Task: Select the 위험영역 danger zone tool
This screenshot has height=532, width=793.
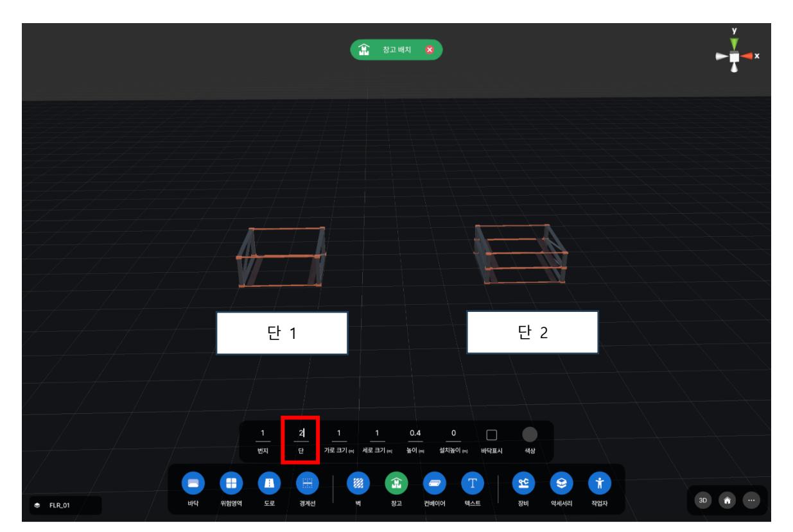Action: pyautogui.click(x=230, y=483)
